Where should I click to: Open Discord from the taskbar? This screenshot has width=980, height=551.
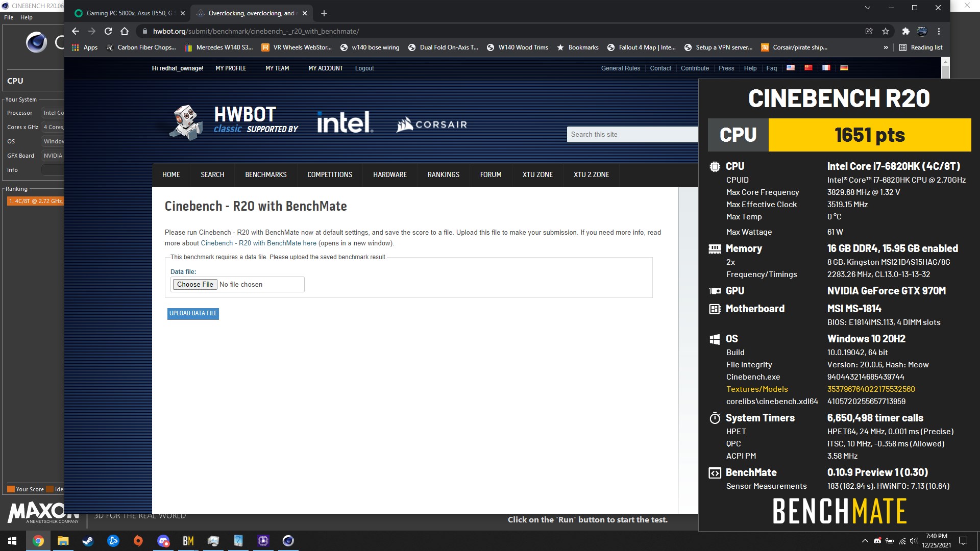pos(163,541)
